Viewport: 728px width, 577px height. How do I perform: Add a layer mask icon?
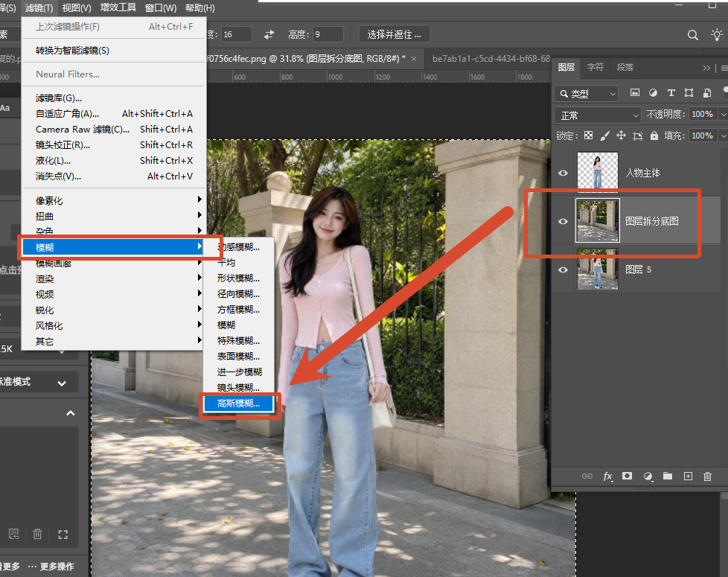[628, 476]
